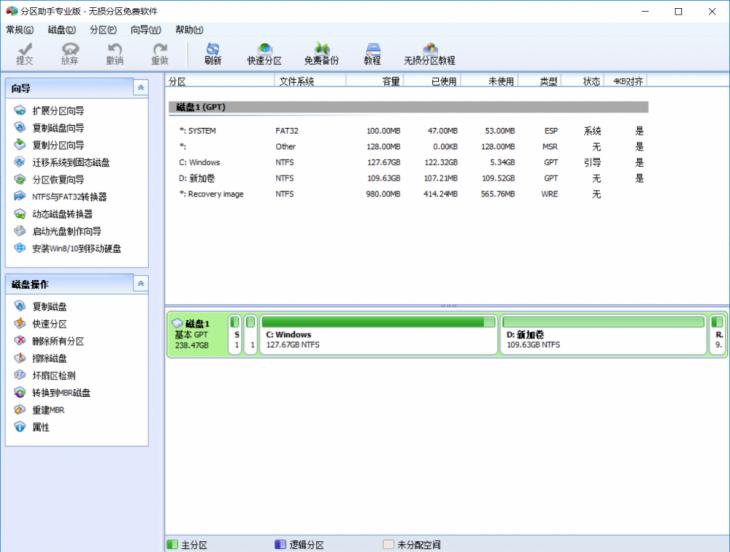The width and height of the screenshot is (730, 552).
Task: Choose 擦除磁盘 under disk operations
Action: (x=41, y=358)
